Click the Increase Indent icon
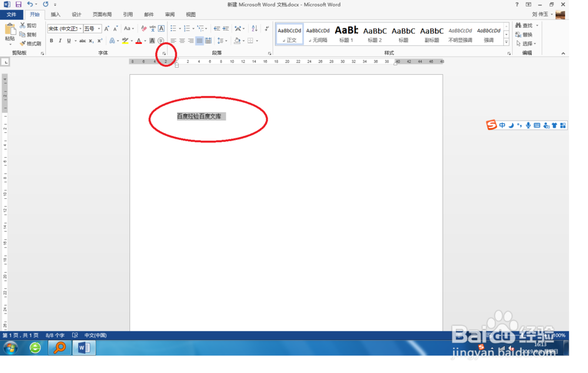 point(226,28)
